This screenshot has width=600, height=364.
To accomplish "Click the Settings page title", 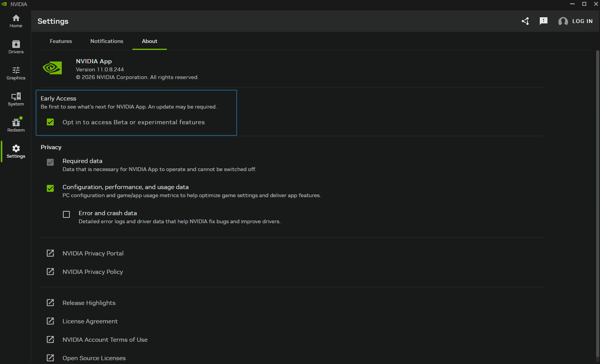I will (53, 21).
